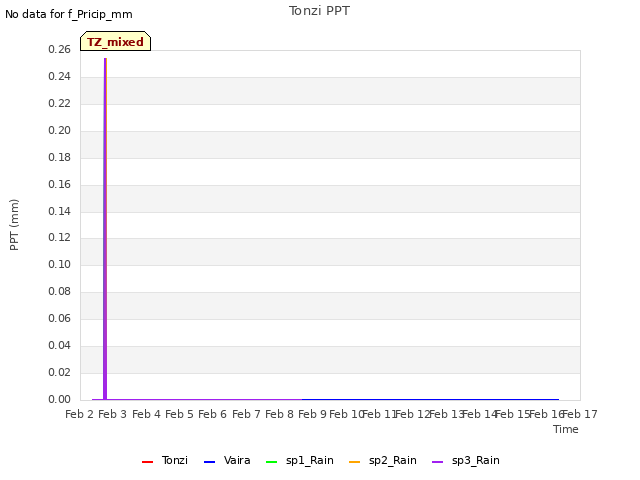Click the blue Vaira baseline near Feb 13

(x=446, y=399)
